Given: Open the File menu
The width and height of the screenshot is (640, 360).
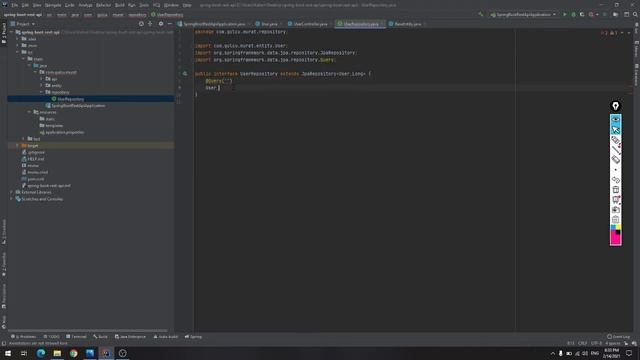Looking at the screenshot, I should (x=14, y=5).
